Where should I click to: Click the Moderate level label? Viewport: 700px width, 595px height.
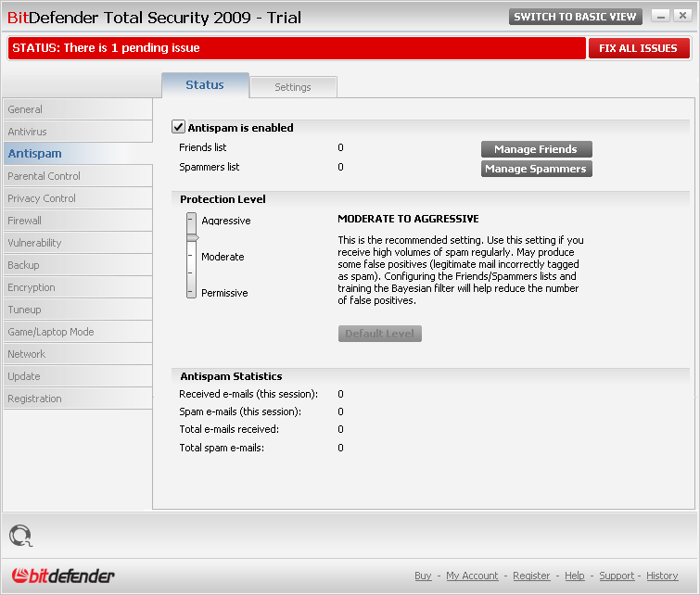click(x=223, y=257)
